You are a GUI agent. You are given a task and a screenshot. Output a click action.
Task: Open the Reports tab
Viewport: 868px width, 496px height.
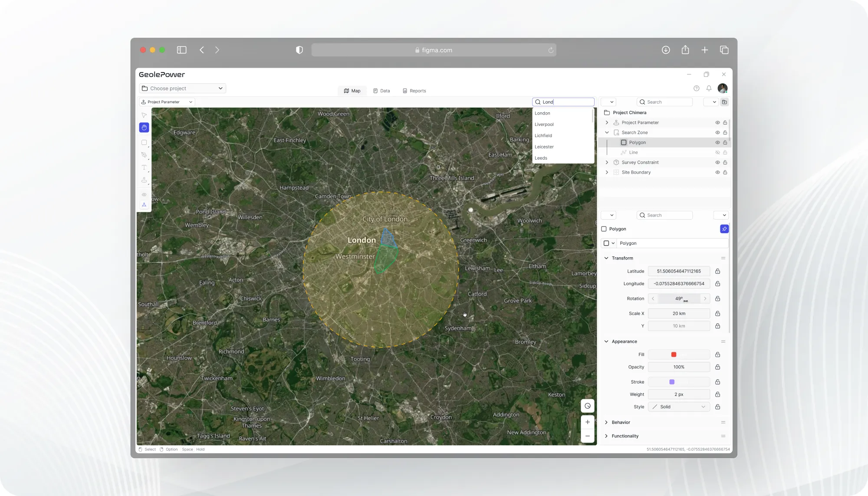414,91
